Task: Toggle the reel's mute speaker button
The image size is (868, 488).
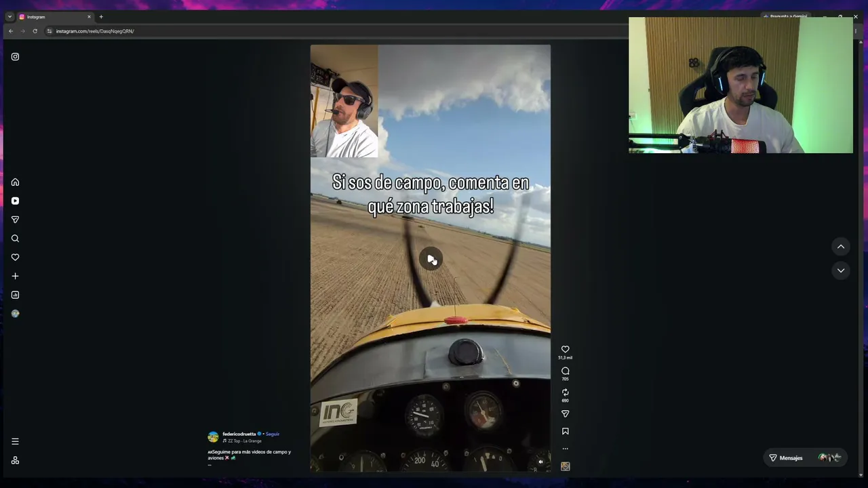Action: [540, 462]
